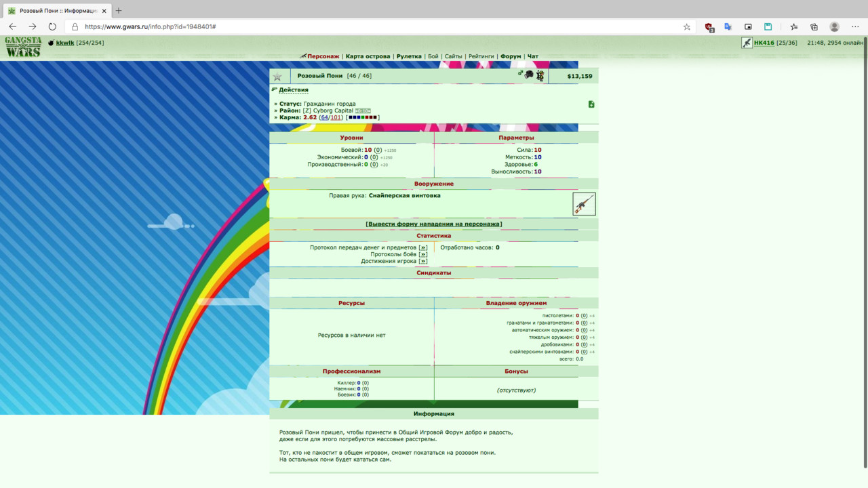This screenshot has width=868, height=488.
Task: Open the Рулетка menu item
Action: pos(409,56)
